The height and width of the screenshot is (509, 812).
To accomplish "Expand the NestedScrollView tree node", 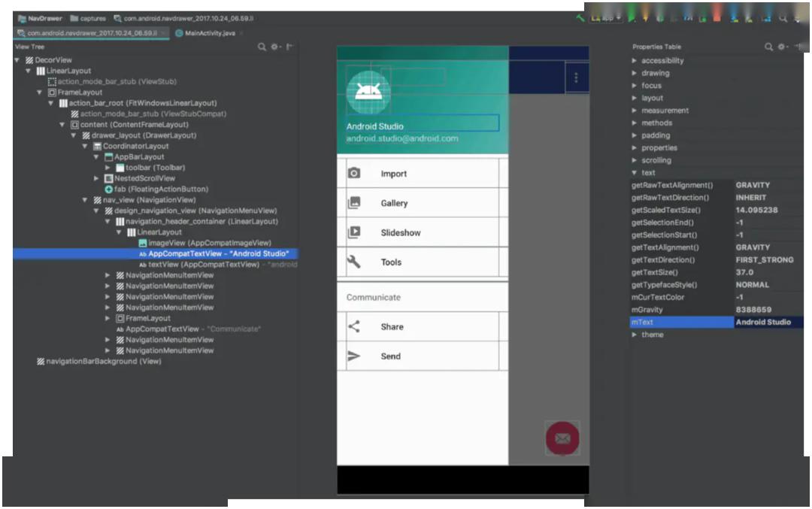I will [x=96, y=179].
